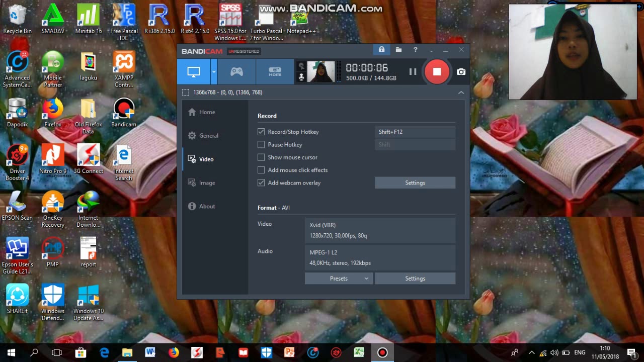Open Word from the taskbar

(x=150, y=352)
